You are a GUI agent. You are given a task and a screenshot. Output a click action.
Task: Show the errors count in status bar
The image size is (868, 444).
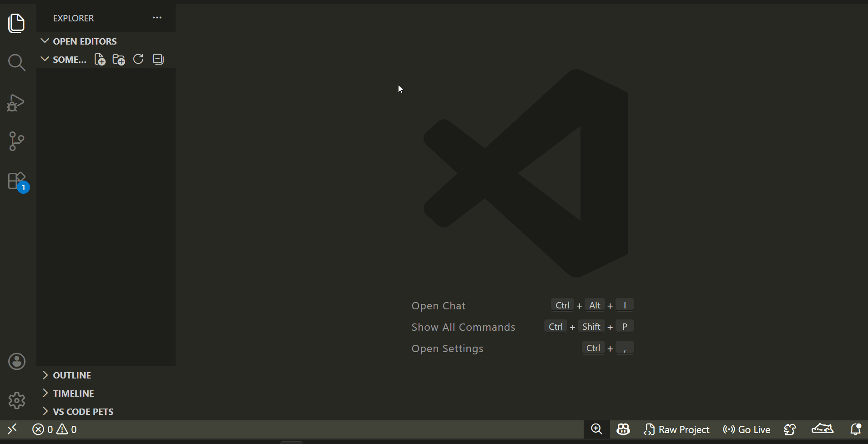coord(43,429)
